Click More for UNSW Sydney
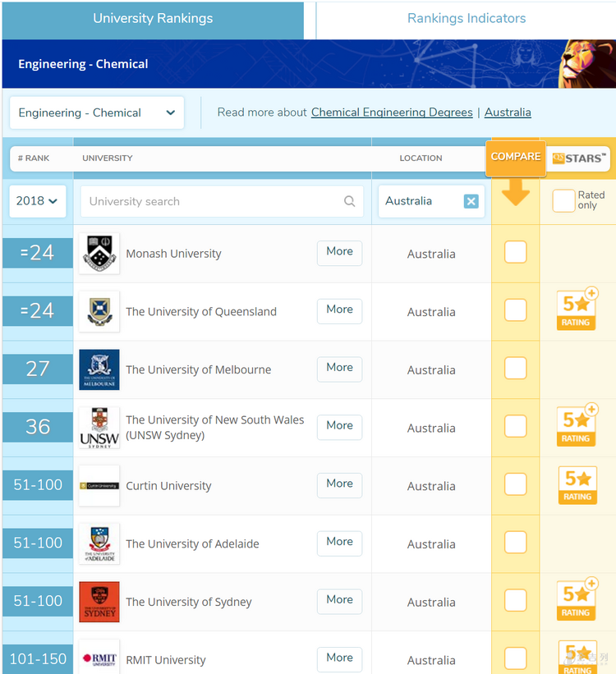The image size is (616, 674). point(339,427)
